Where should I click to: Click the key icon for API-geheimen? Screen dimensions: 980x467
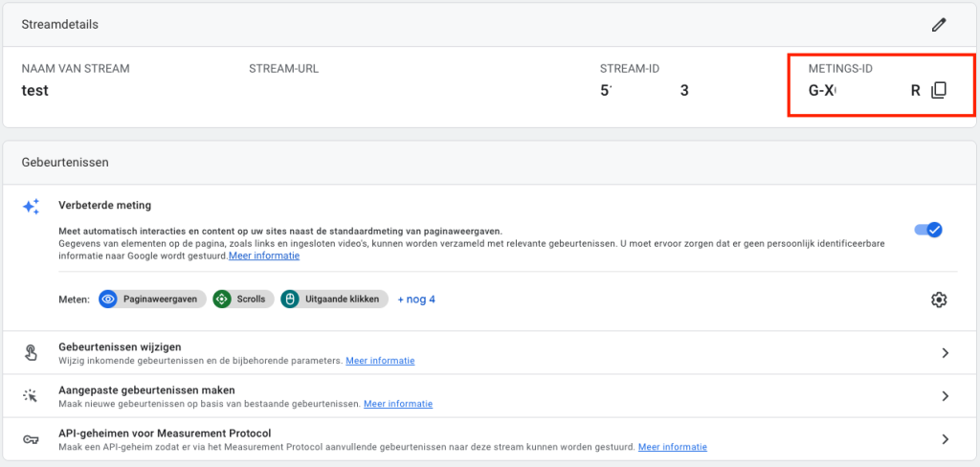point(32,439)
